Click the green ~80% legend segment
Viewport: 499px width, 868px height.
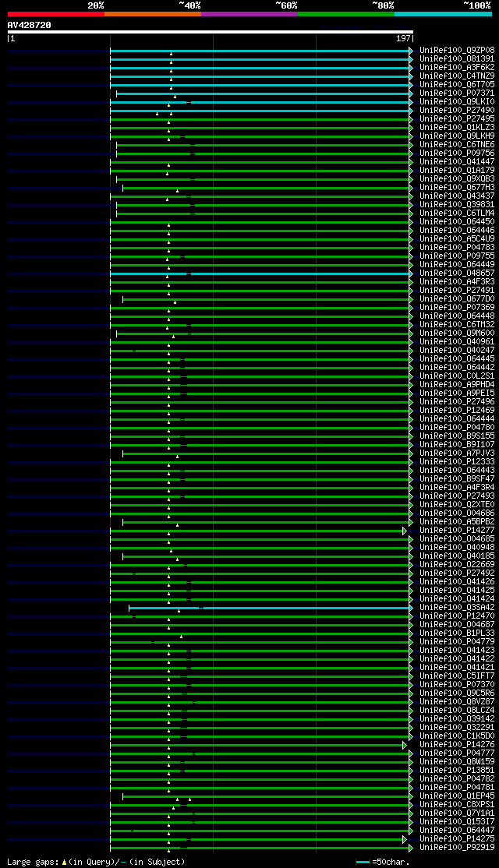[x=346, y=14]
